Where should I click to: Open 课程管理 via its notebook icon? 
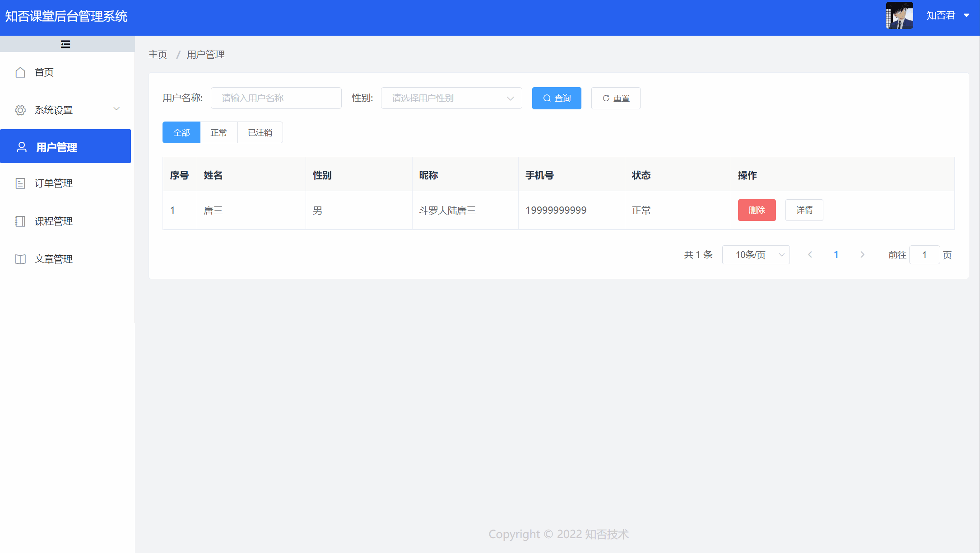click(20, 221)
